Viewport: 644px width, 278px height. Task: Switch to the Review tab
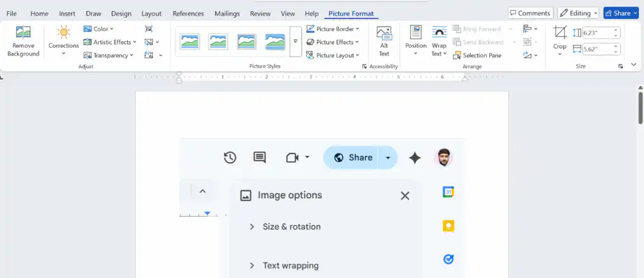pyautogui.click(x=260, y=14)
